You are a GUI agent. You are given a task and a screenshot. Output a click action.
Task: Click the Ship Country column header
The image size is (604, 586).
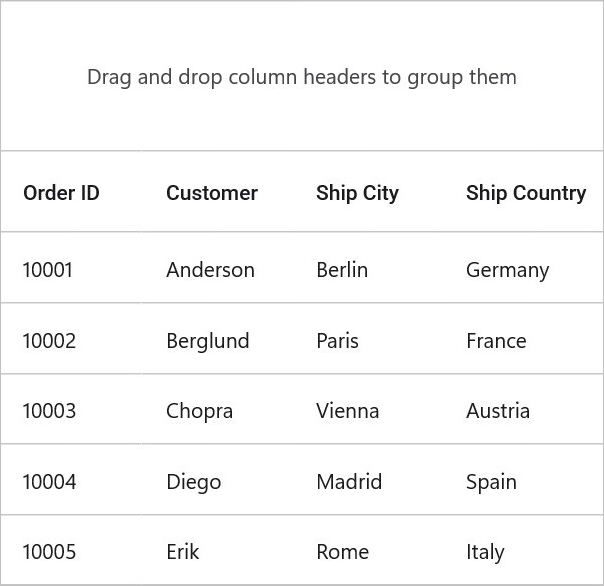point(526,193)
